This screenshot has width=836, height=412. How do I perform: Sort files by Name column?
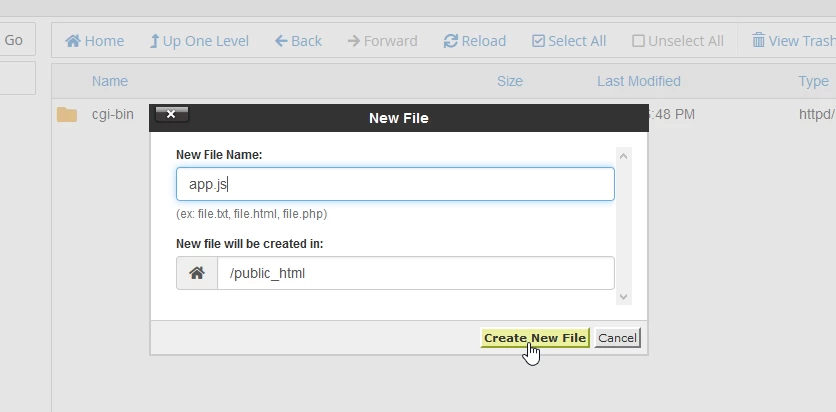(x=110, y=81)
